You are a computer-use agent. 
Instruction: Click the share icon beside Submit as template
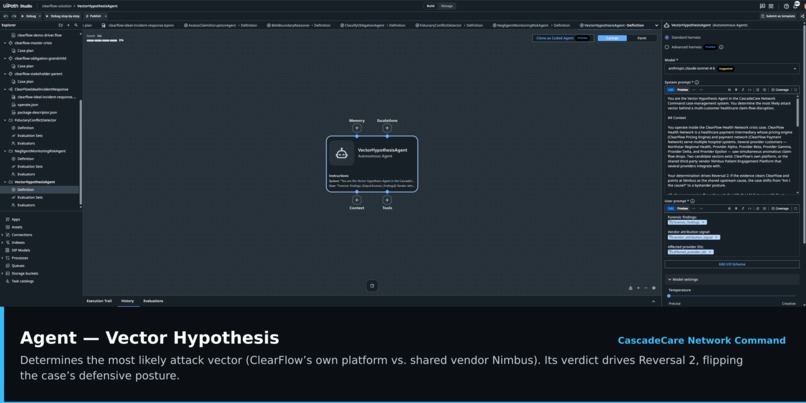click(802, 16)
